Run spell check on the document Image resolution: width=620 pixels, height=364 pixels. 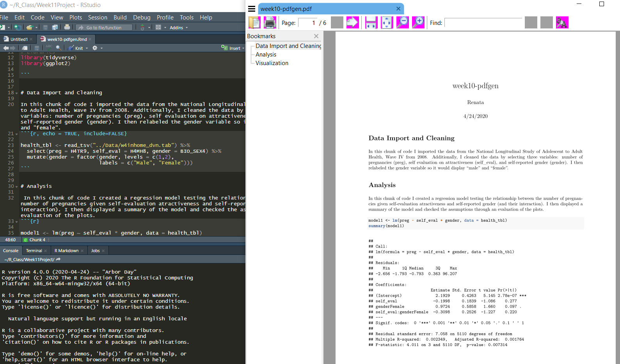[49, 48]
